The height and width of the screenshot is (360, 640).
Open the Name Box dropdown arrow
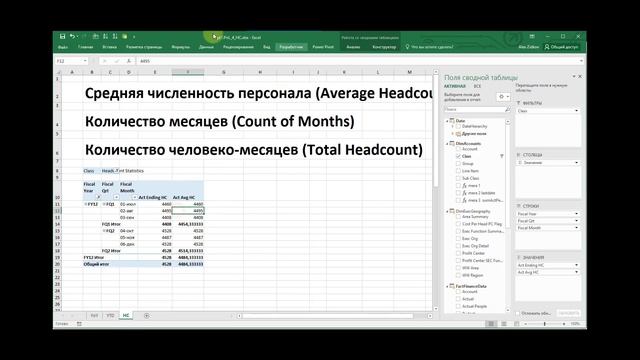click(x=85, y=61)
